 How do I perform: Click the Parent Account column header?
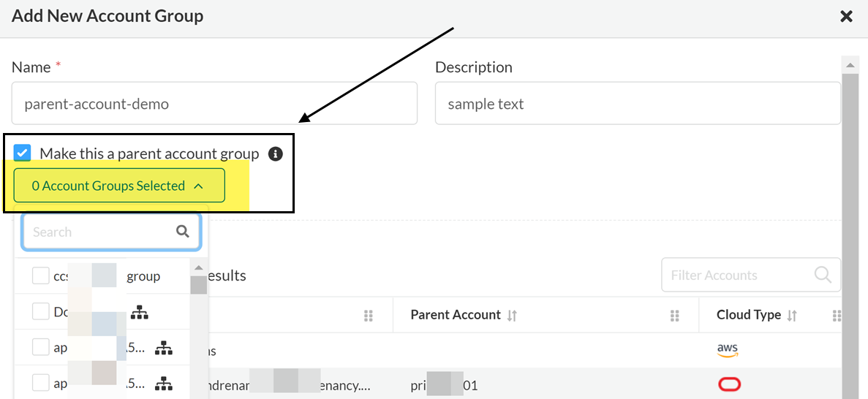[x=456, y=315]
